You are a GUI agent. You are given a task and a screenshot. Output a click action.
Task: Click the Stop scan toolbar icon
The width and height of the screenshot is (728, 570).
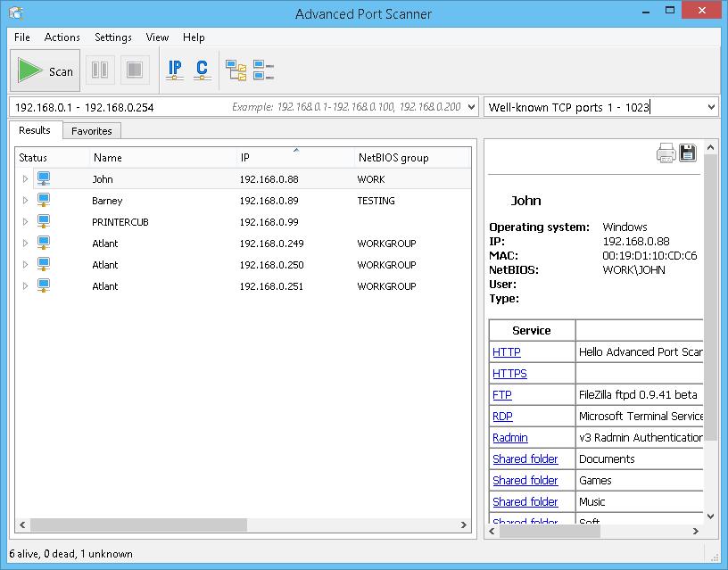coord(134,70)
